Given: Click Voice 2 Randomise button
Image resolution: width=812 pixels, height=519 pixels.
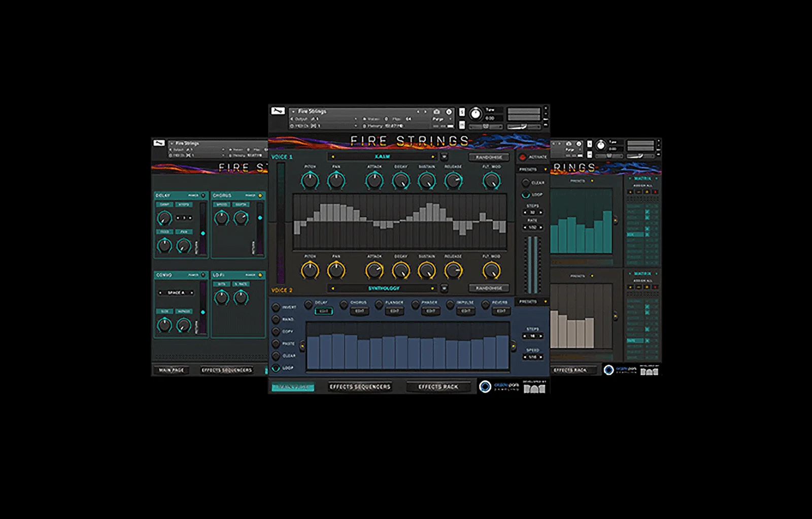Looking at the screenshot, I should coord(489,288).
